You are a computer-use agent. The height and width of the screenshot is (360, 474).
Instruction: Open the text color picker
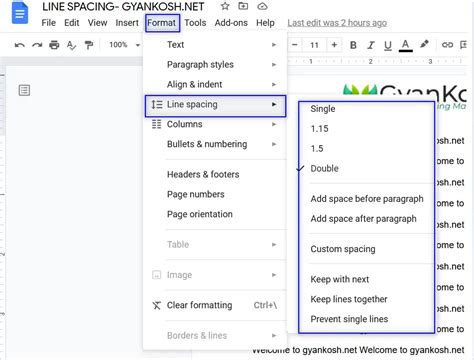(x=405, y=45)
